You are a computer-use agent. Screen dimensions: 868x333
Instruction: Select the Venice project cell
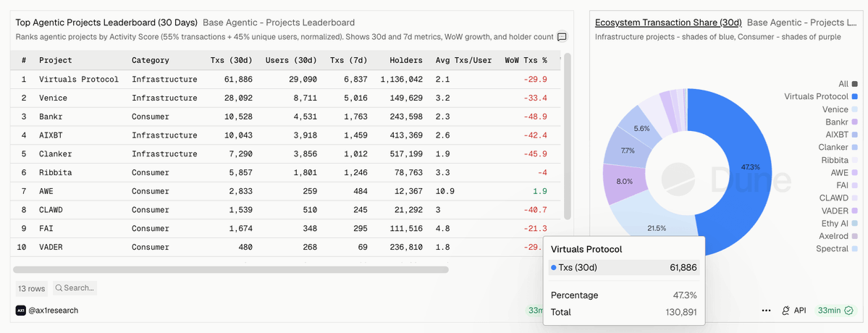point(53,98)
